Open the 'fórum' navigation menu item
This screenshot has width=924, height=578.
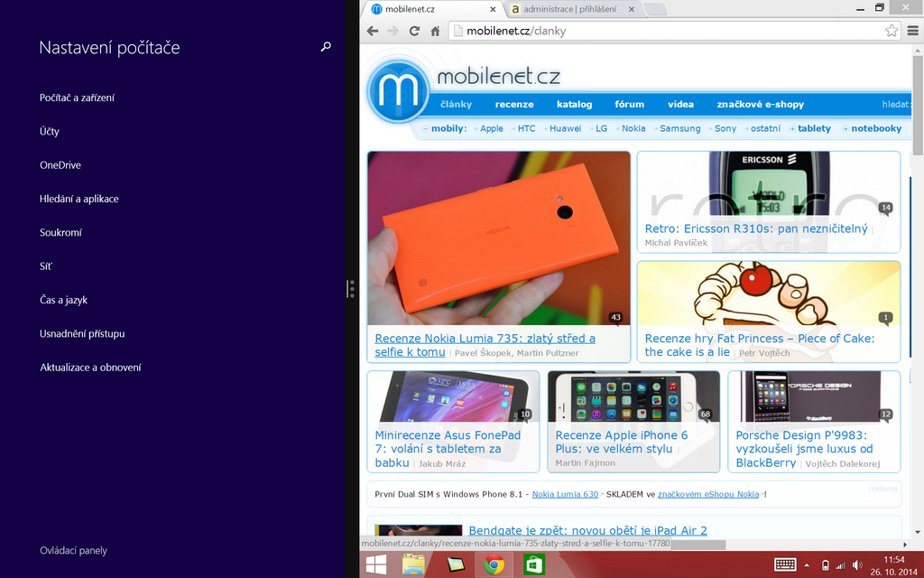629,104
